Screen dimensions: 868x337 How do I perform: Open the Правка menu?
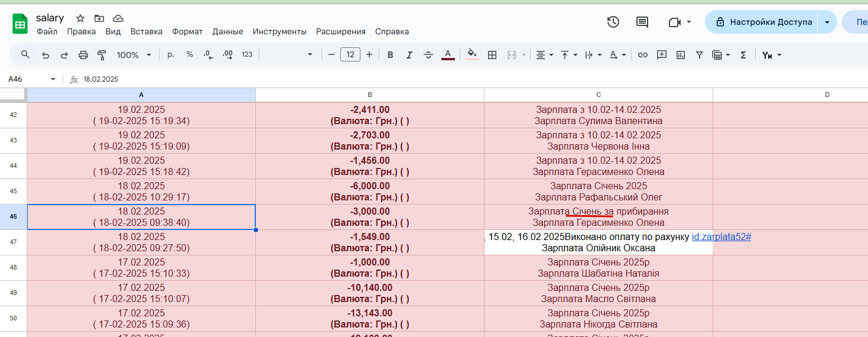click(82, 31)
